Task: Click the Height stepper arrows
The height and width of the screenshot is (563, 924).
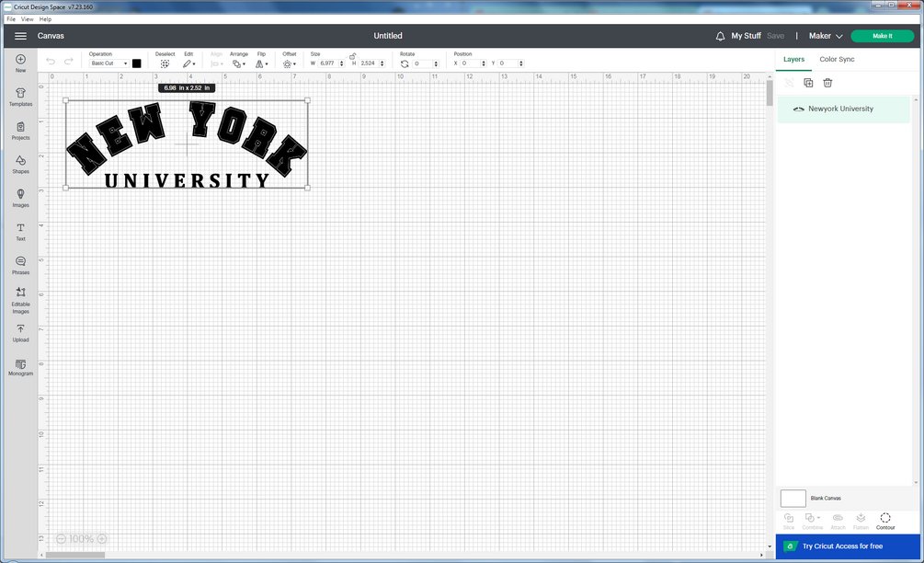Action: point(382,63)
